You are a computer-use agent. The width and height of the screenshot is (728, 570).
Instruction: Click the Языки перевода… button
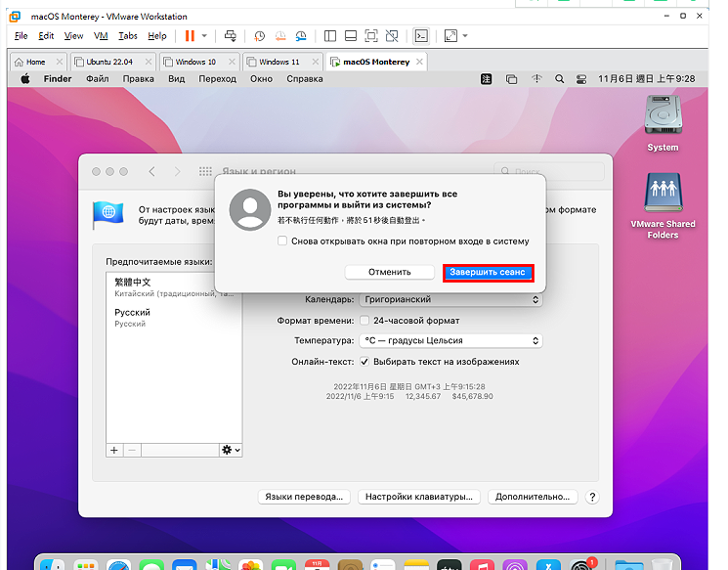304,497
